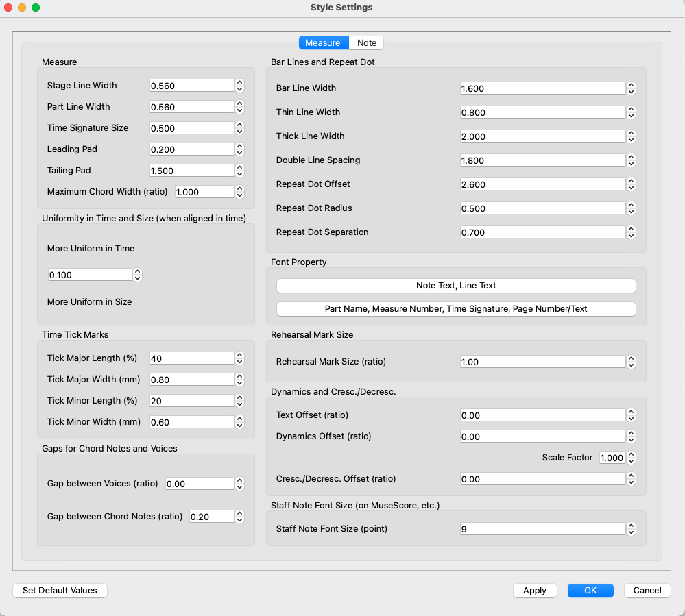Decrease Staff Note Font Size stepper
The width and height of the screenshot is (685, 616).
coord(631,532)
